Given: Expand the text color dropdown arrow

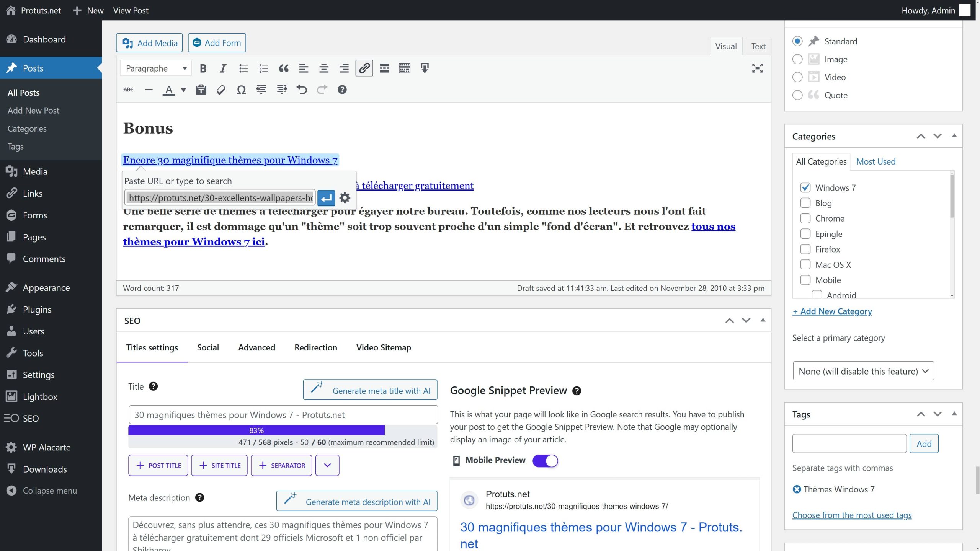Looking at the screenshot, I should click(x=183, y=90).
